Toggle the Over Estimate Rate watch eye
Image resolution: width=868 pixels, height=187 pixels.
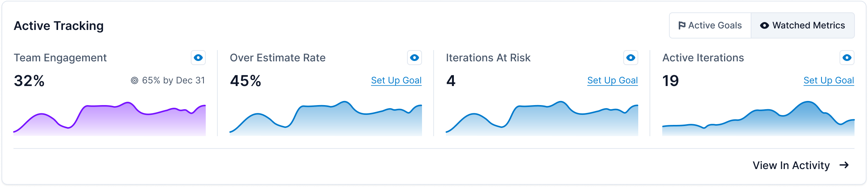coord(415,58)
